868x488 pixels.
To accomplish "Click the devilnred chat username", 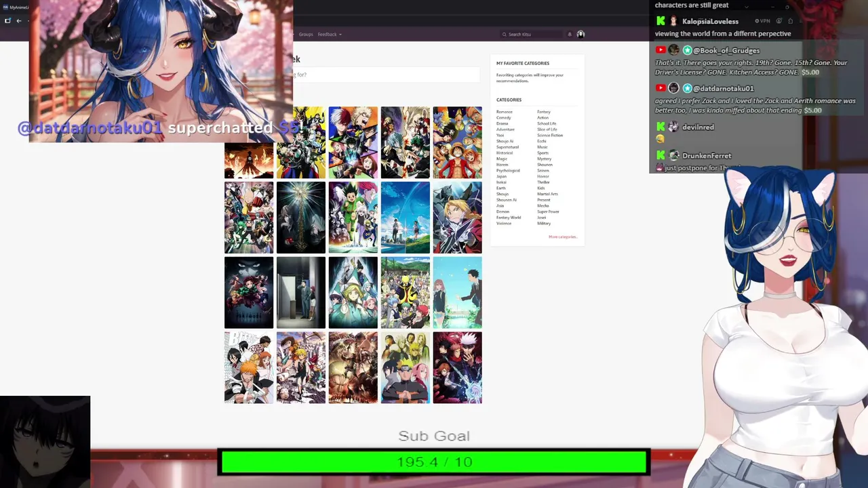I will pyautogui.click(x=698, y=127).
